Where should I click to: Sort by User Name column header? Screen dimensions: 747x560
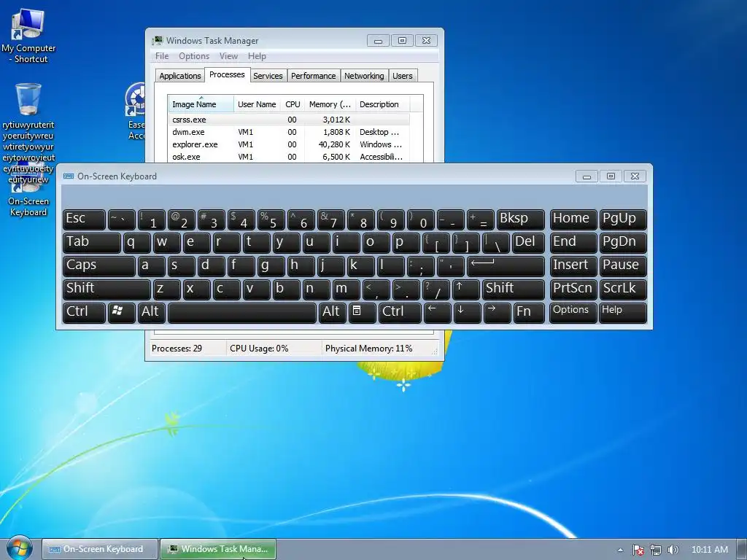tap(257, 104)
